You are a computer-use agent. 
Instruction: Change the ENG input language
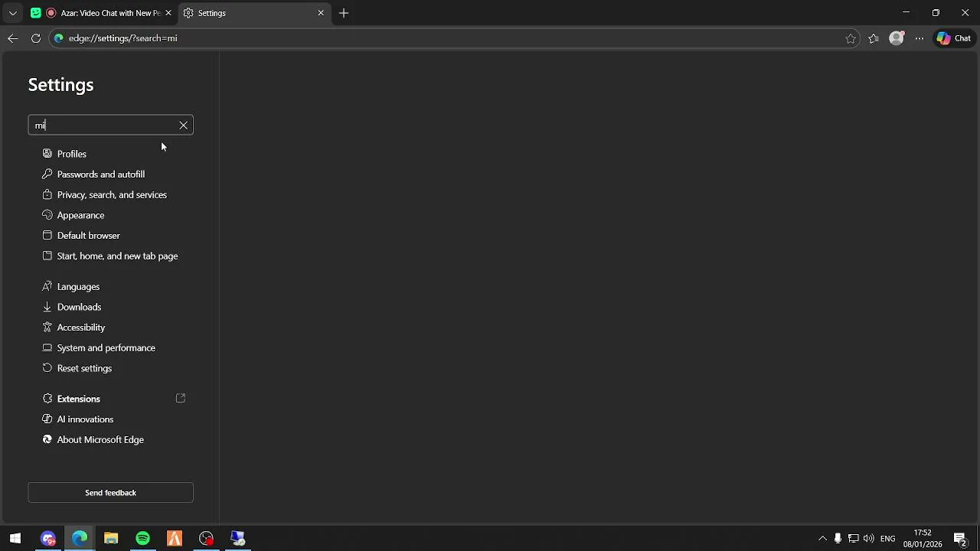[887, 539]
